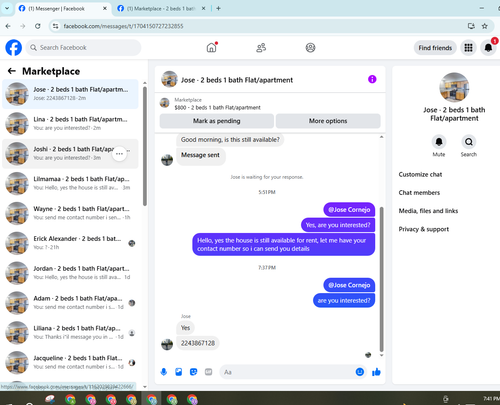This screenshot has height=405, width=500.
Task: Click the Facebook logo icon
Action: pyautogui.click(x=14, y=48)
